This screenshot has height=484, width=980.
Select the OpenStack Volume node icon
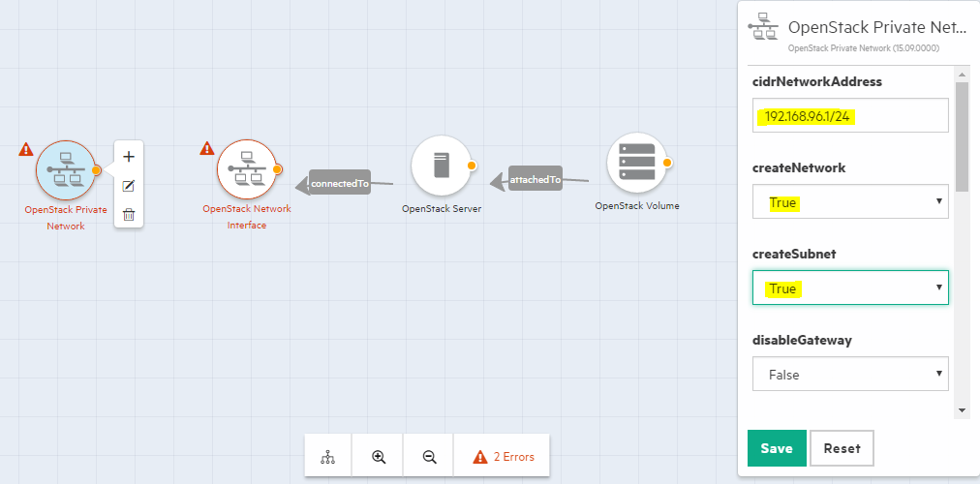[x=636, y=163]
